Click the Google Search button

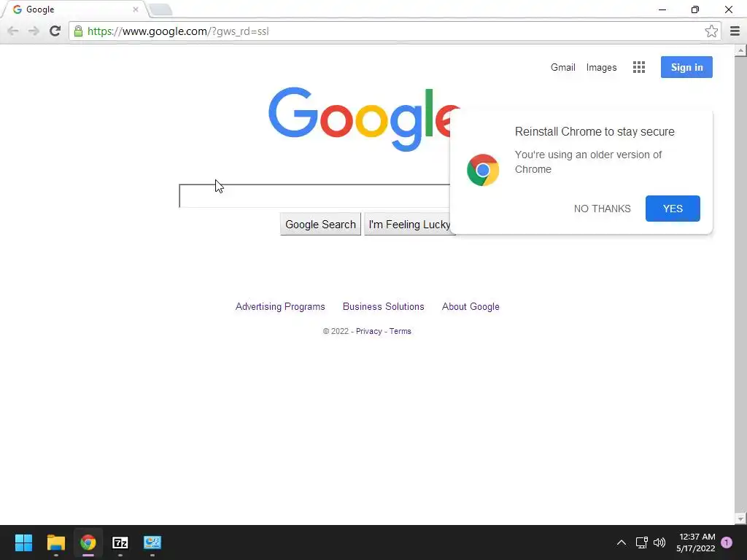click(x=320, y=225)
